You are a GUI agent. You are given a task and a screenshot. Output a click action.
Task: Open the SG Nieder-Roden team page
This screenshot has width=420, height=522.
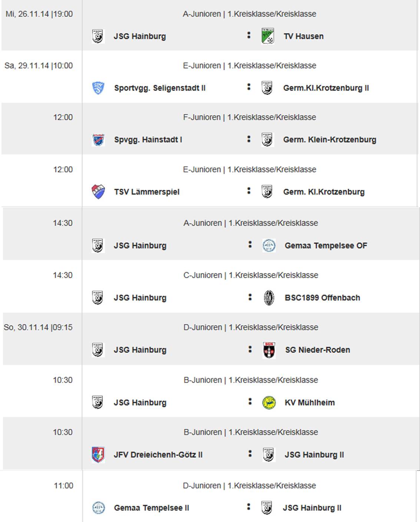click(x=317, y=350)
